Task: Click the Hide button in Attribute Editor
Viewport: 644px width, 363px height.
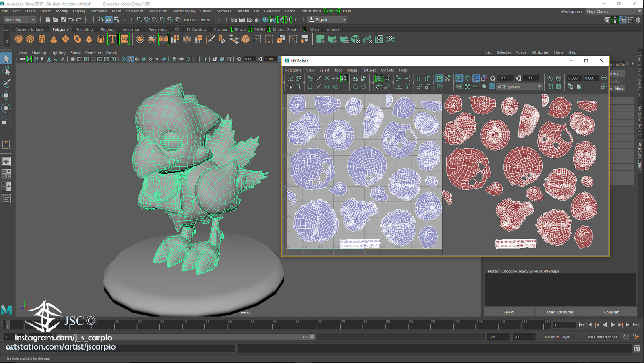Action: click(619, 89)
